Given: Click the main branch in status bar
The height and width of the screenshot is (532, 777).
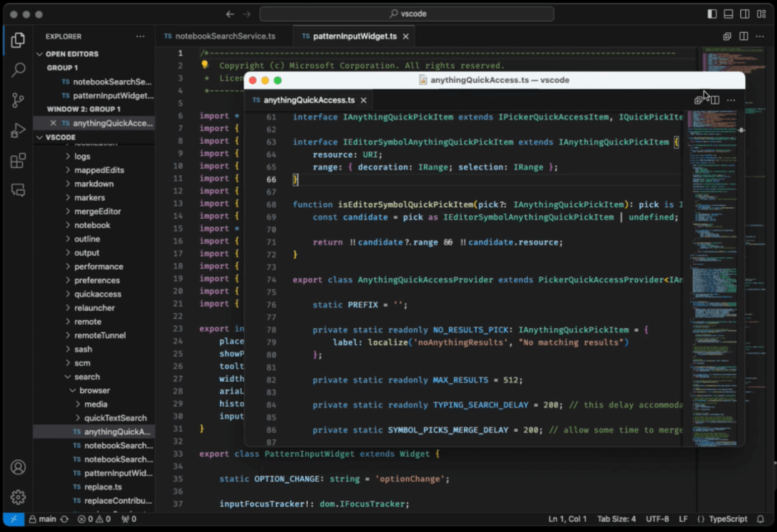Looking at the screenshot, I should click(x=43, y=519).
